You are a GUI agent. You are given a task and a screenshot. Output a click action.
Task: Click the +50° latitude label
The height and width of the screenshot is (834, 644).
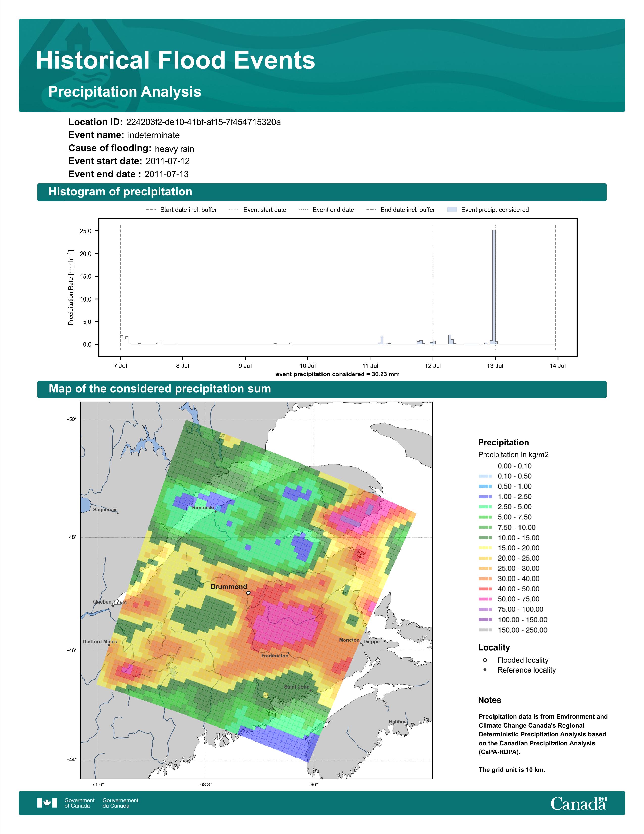click(x=71, y=419)
